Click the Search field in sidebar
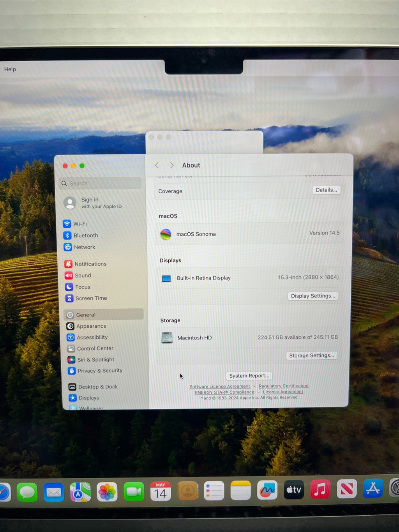Viewport: 399px width, 532px height. tap(101, 183)
